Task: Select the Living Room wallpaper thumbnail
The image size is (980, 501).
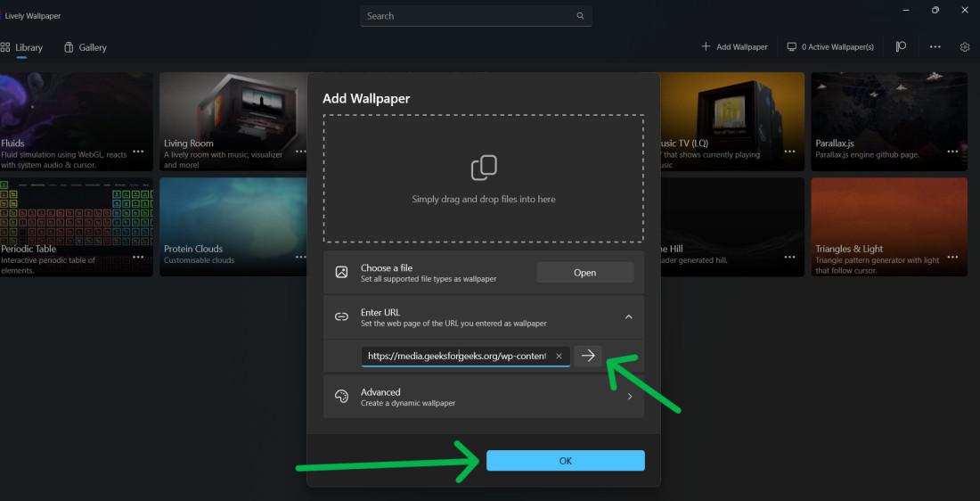Action: pyautogui.click(x=233, y=121)
